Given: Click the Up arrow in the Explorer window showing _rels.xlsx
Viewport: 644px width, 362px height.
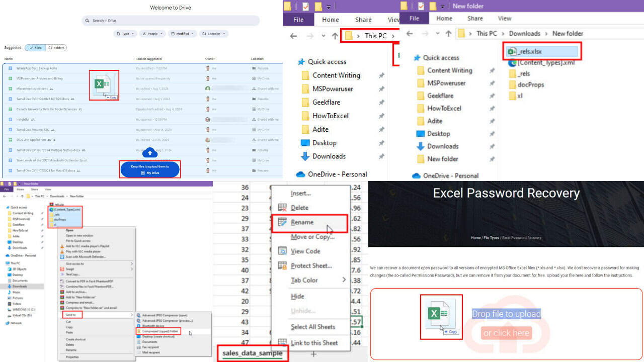Looking at the screenshot, I should (x=447, y=33).
